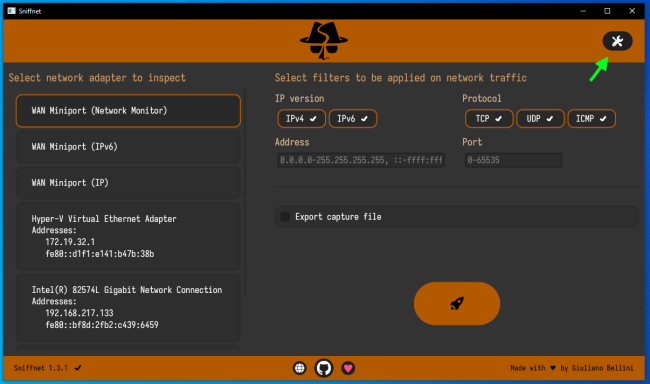Select WAN Miniport (Network Monitor) adapter

(x=128, y=111)
